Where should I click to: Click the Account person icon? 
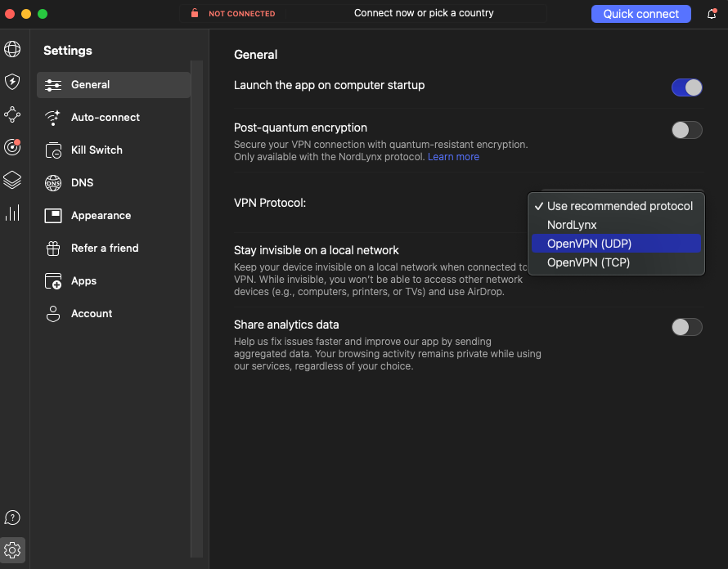click(53, 314)
